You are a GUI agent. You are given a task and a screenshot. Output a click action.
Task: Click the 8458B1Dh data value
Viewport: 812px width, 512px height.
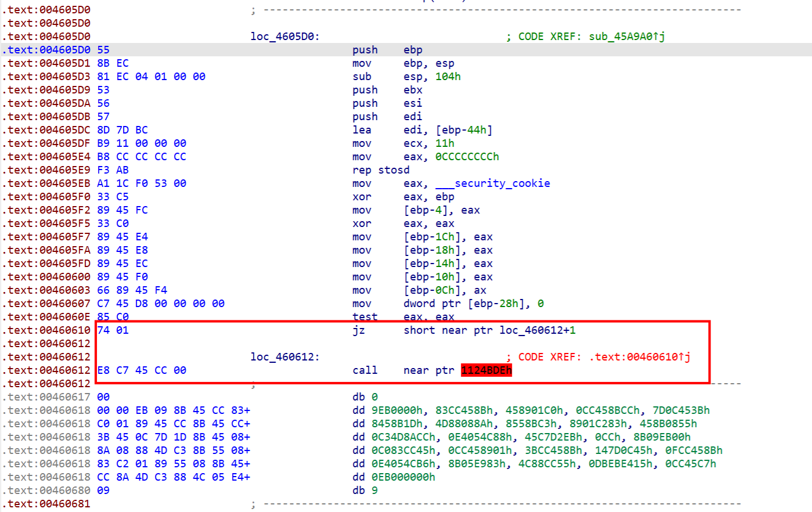[398, 424]
